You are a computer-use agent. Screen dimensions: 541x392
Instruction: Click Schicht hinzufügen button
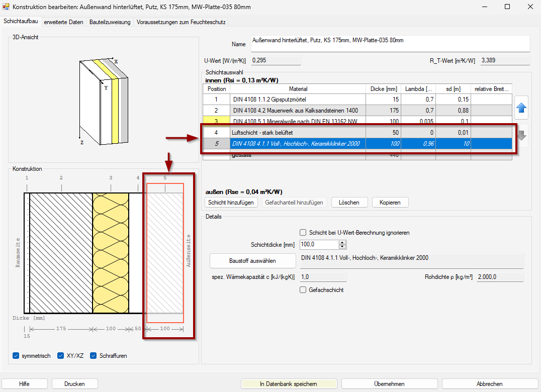[x=231, y=203]
